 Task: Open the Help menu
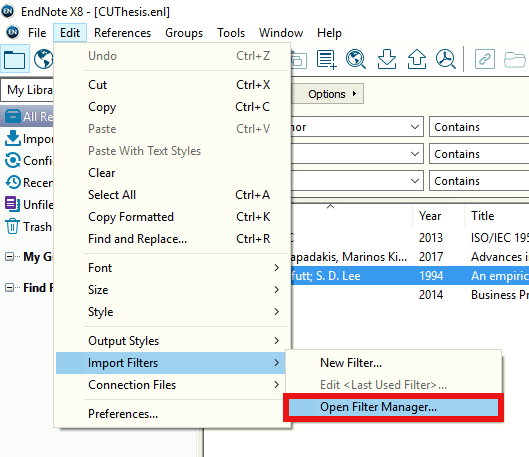point(329,33)
